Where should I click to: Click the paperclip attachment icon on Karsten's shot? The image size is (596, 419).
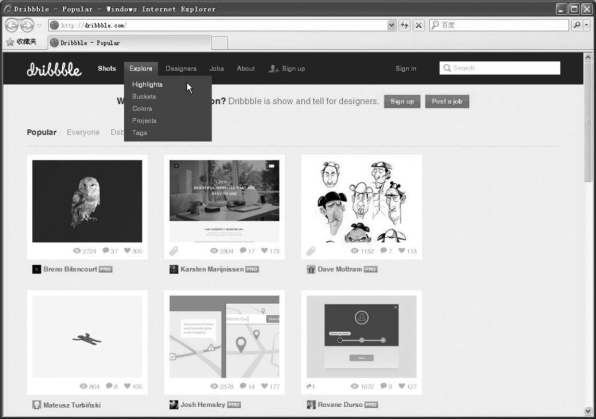(x=174, y=251)
